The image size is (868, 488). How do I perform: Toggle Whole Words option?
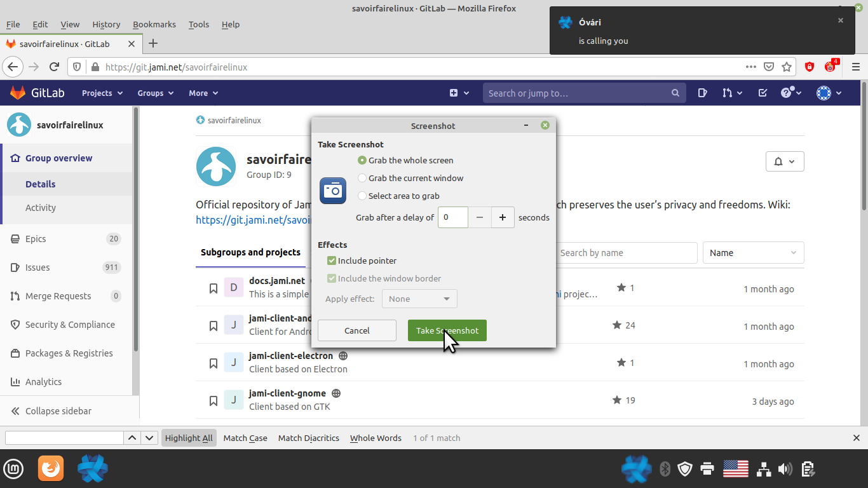click(x=376, y=438)
